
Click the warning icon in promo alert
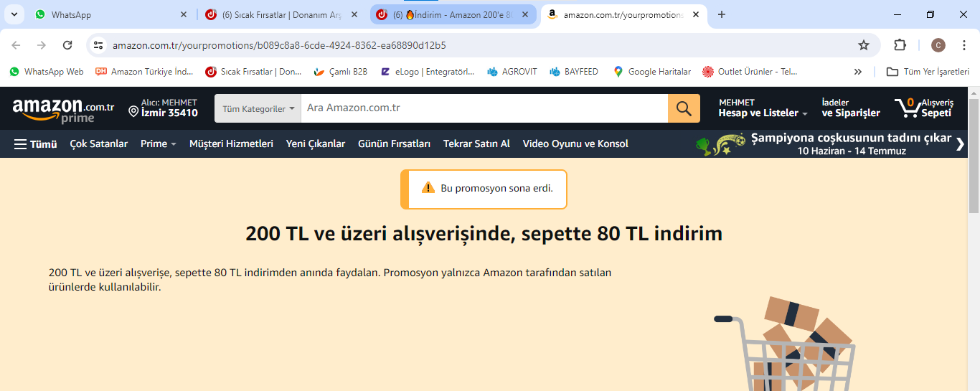[x=428, y=188]
